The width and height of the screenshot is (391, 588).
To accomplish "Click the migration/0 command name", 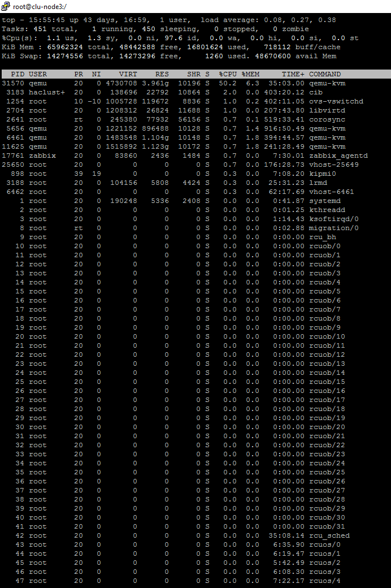I will point(333,228).
